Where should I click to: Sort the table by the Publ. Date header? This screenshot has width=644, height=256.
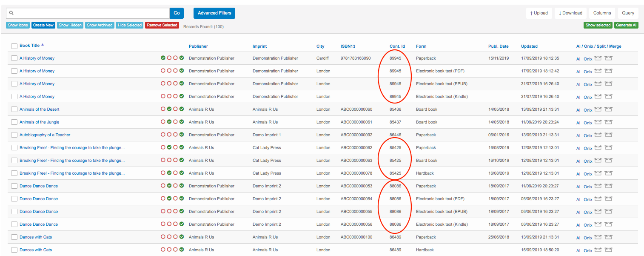[498, 46]
